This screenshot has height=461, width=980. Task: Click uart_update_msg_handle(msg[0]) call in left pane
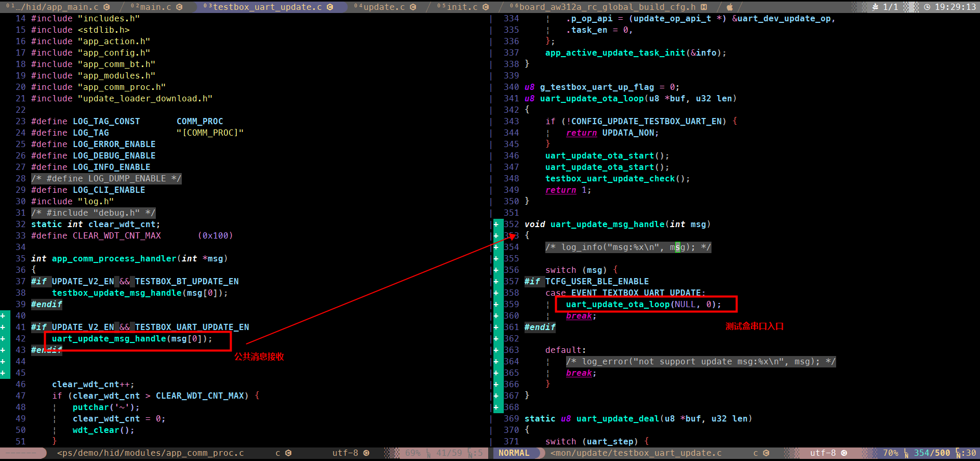132,339
